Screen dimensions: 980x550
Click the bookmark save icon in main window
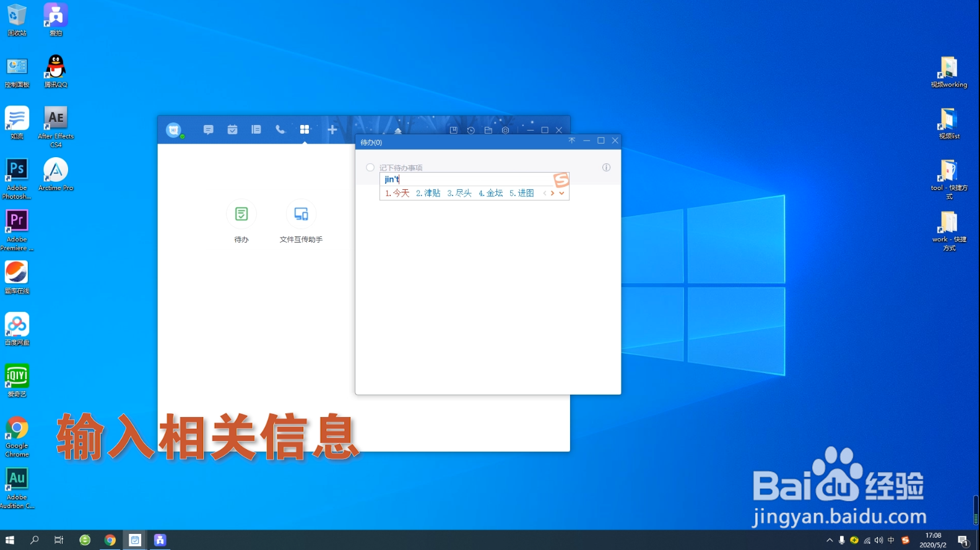click(x=453, y=130)
